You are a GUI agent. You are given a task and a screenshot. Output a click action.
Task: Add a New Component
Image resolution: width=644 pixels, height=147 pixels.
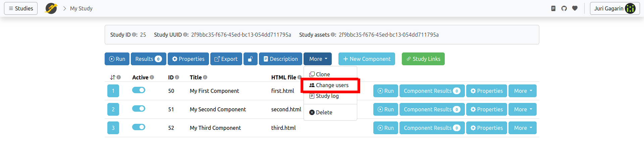(x=367, y=59)
